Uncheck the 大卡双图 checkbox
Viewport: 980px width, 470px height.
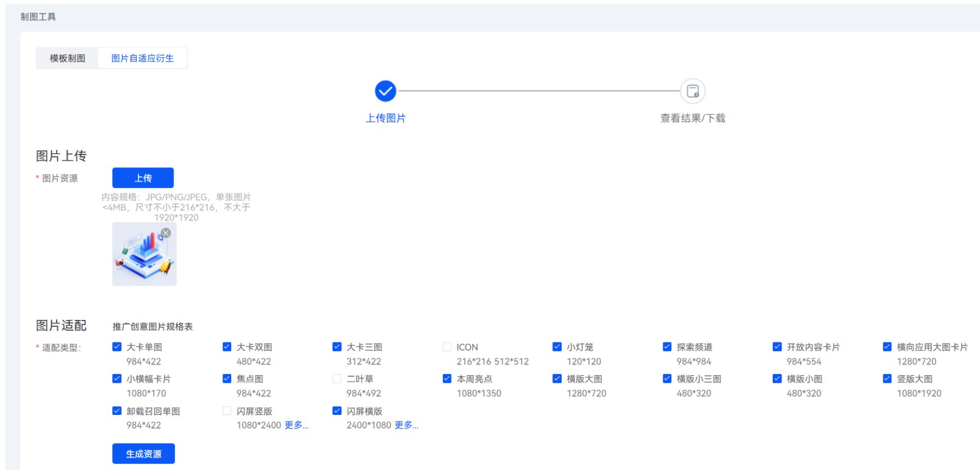[227, 347]
